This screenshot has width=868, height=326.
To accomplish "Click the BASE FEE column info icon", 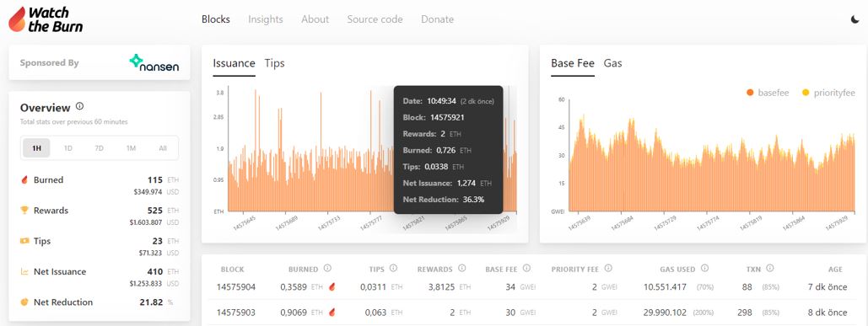I will click(526, 269).
